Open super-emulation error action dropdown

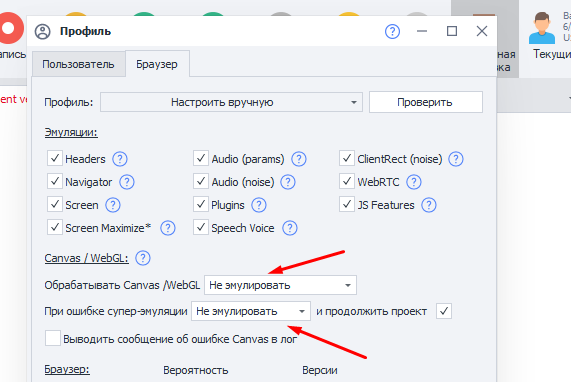point(251,311)
